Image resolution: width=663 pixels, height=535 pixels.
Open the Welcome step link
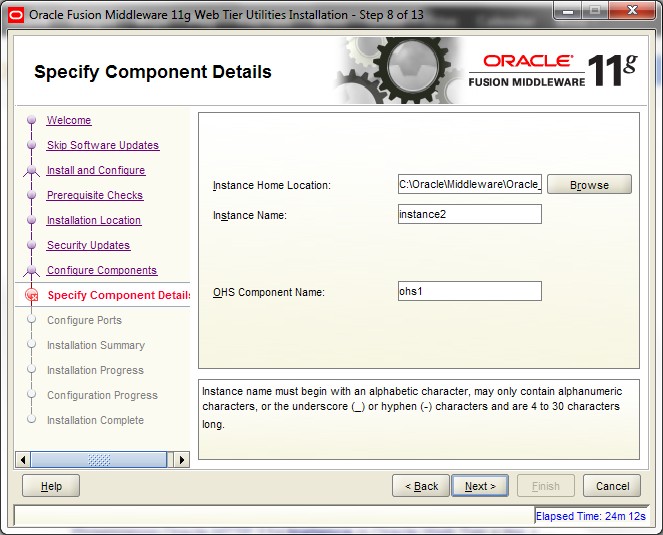tap(69, 120)
